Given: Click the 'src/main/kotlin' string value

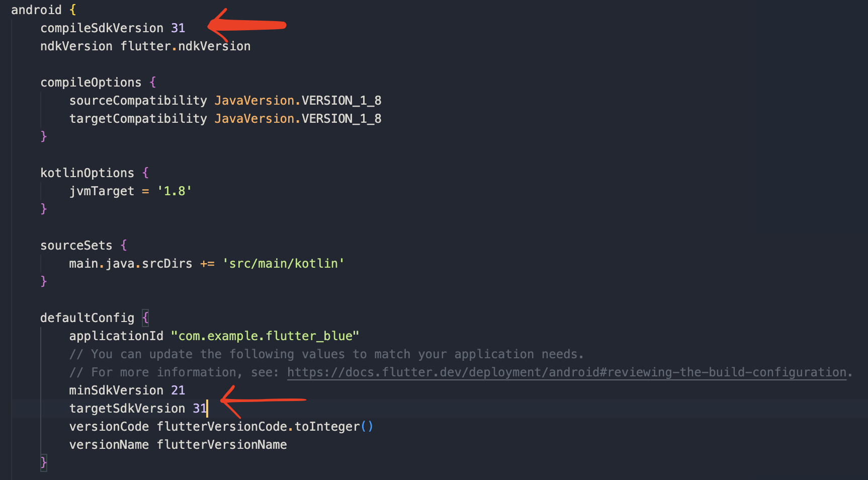Looking at the screenshot, I should [x=284, y=264].
